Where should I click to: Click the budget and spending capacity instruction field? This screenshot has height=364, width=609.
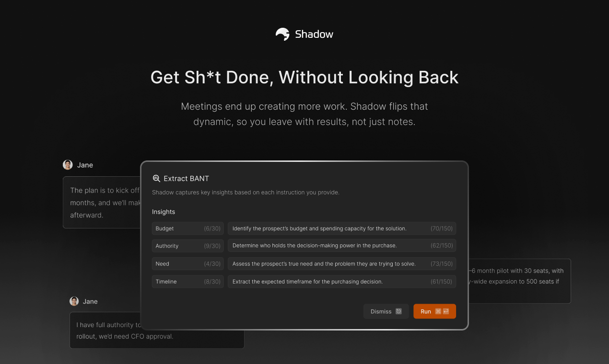click(342, 228)
